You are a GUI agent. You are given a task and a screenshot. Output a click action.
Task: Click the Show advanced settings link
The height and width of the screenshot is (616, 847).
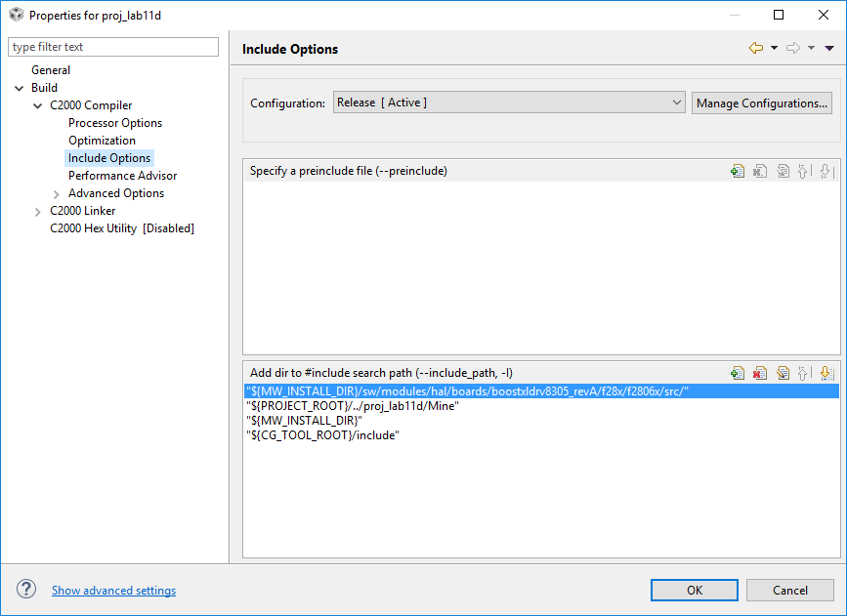coord(113,591)
